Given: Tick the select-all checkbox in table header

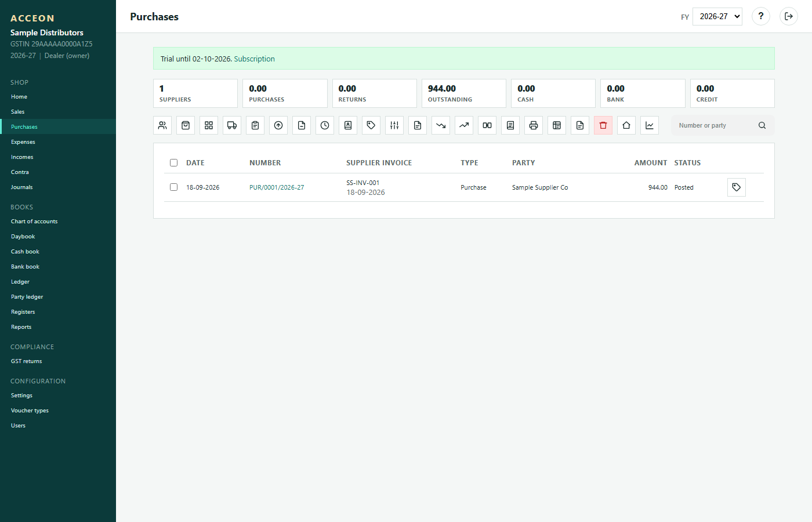Looking at the screenshot, I should pos(173,163).
